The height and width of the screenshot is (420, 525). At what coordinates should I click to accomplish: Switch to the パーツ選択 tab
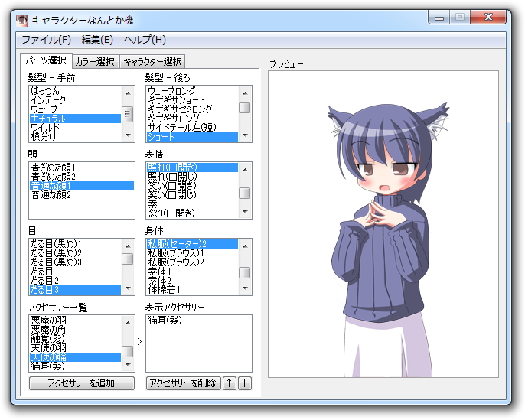click(46, 60)
